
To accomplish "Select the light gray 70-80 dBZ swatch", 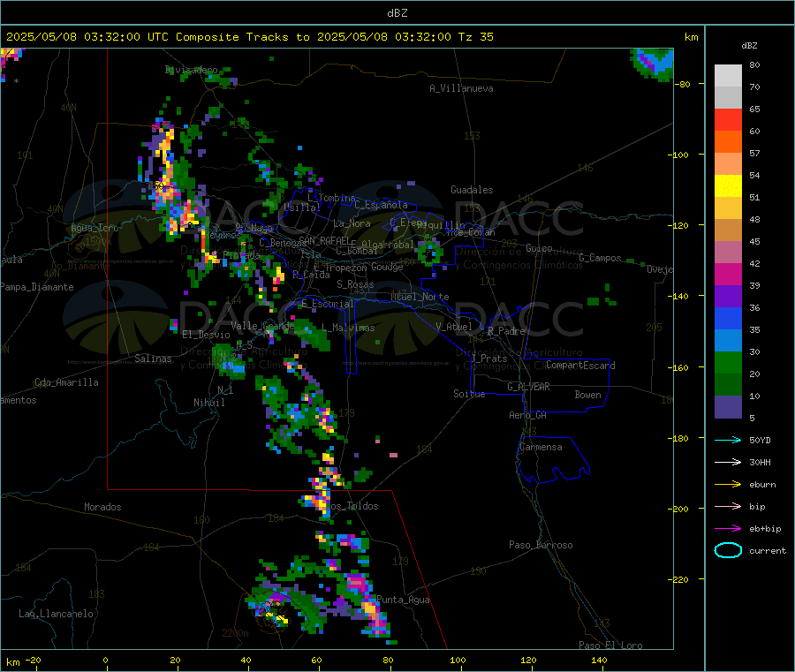I will (x=728, y=76).
